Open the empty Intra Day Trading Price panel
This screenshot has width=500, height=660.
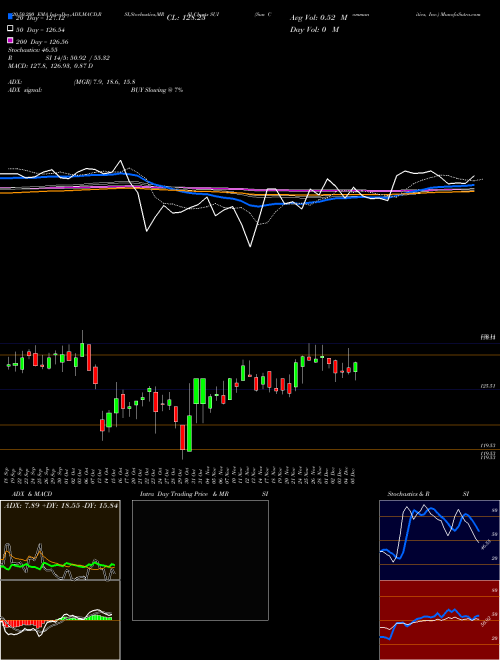(x=200, y=560)
